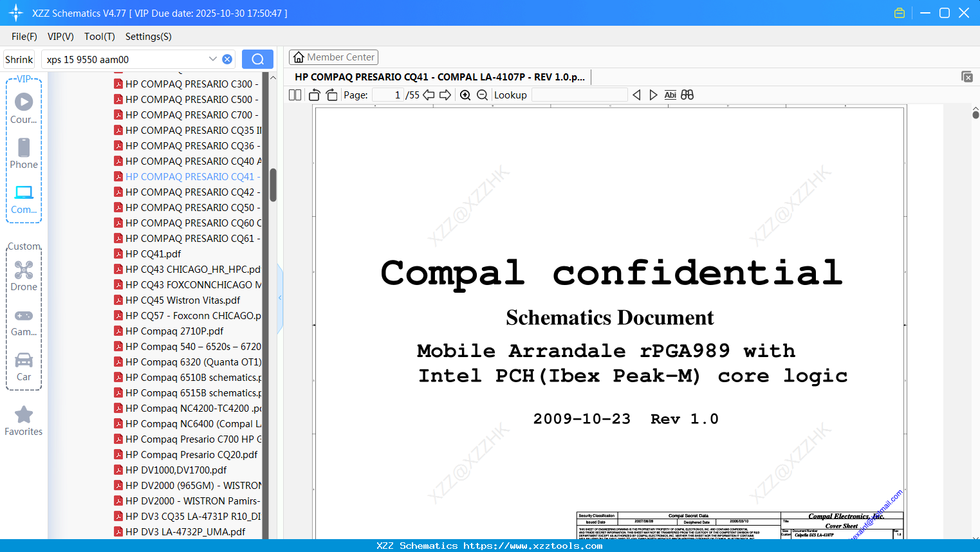Viewport: 980px width, 552px height.
Task: Open HP COMPAQ PRESARIO C500 file
Action: click(x=187, y=99)
